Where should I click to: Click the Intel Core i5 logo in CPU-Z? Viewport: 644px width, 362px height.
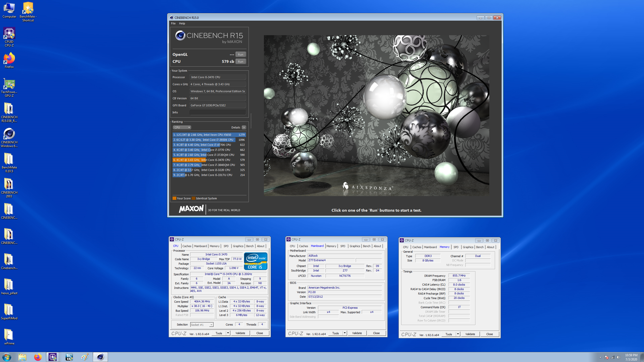[x=256, y=261]
